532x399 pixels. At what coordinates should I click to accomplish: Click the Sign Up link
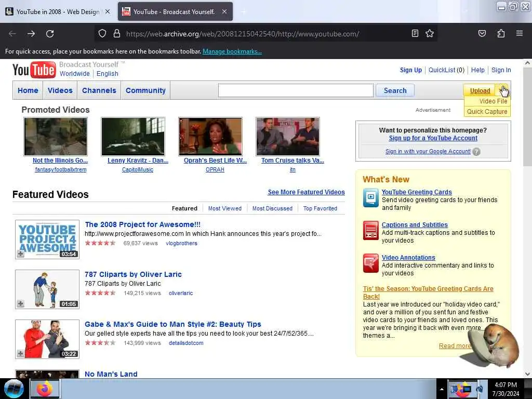click(410, 70)
